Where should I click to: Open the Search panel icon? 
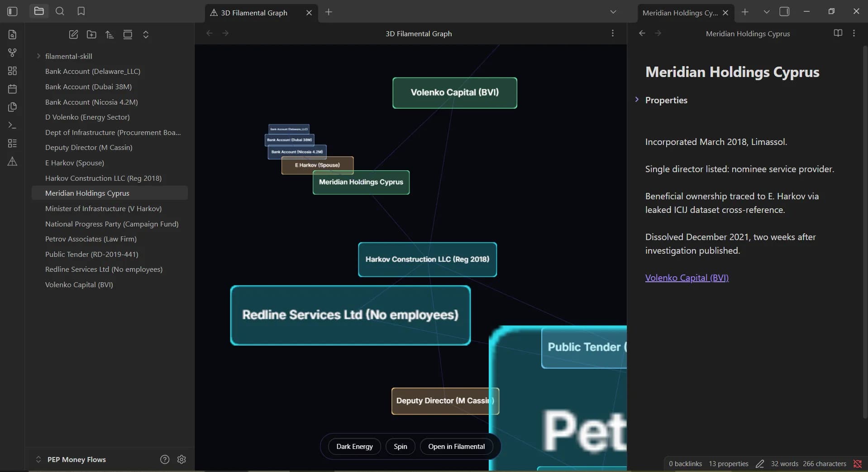coord(60,11)
